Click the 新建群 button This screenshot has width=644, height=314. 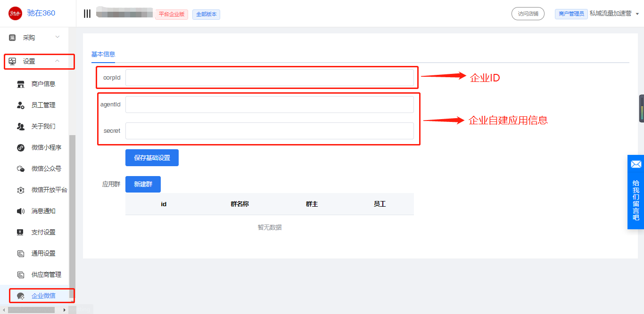tap(143, 184)
